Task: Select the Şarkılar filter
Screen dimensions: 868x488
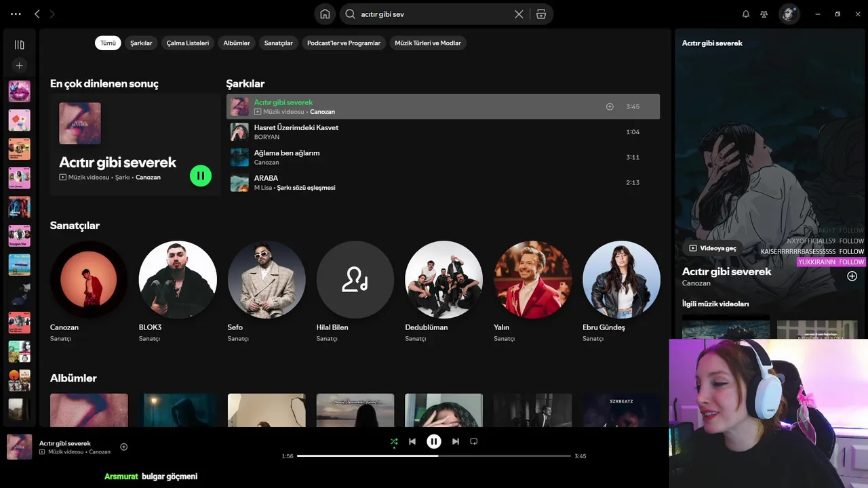Action: click(141, 43)
